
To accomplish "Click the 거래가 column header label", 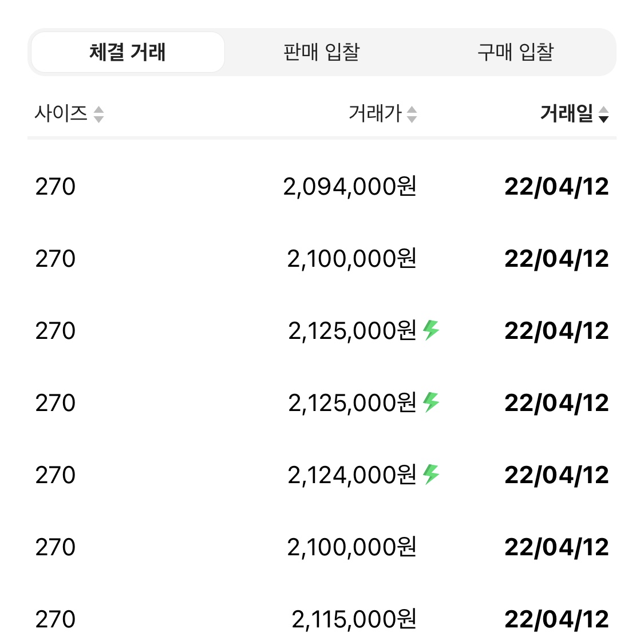I will click(375, 113).
